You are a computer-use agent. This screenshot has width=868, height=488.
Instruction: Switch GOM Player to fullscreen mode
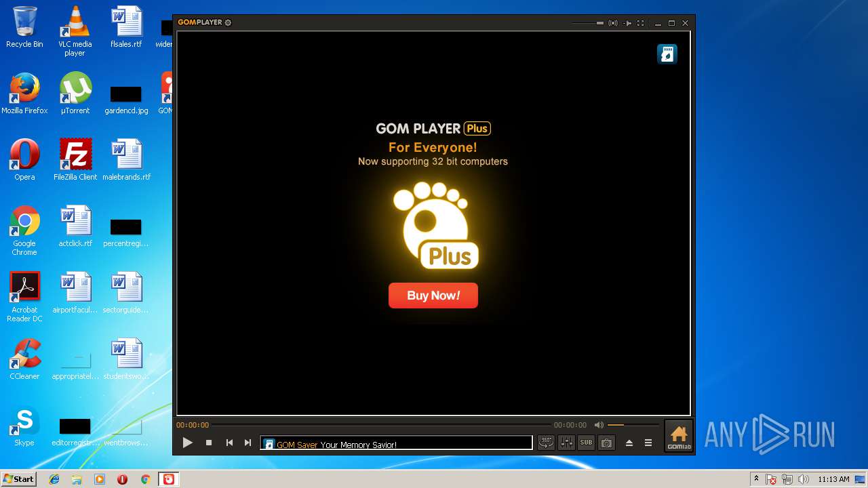point(640,23)
